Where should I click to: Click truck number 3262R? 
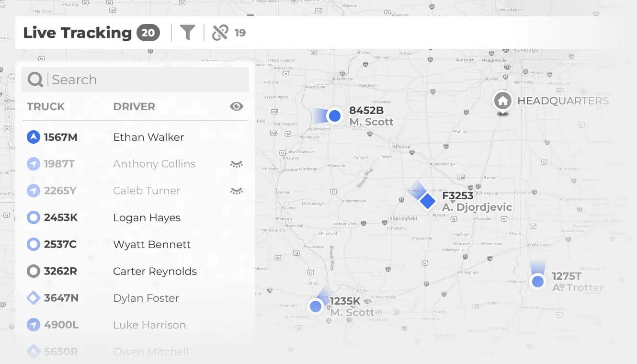pos(60,272)
